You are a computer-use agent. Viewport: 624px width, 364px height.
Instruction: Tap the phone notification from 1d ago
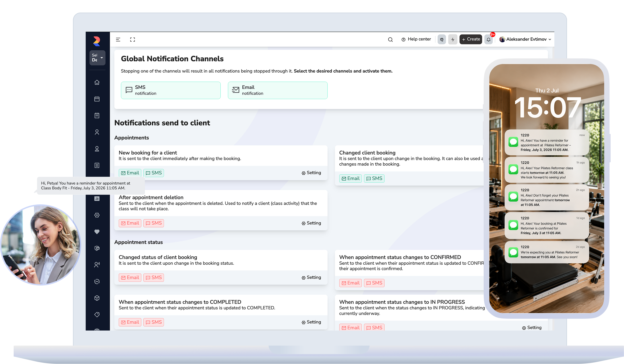point(547,225)
